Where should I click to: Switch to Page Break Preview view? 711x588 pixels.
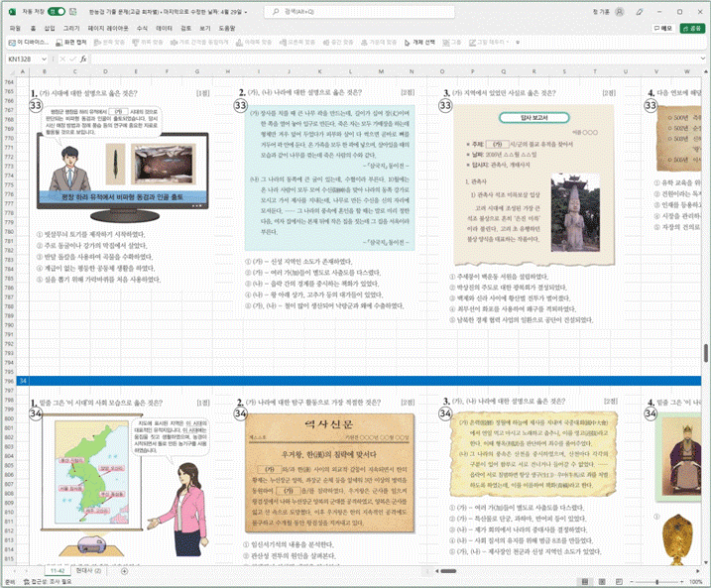pos(619,582)
